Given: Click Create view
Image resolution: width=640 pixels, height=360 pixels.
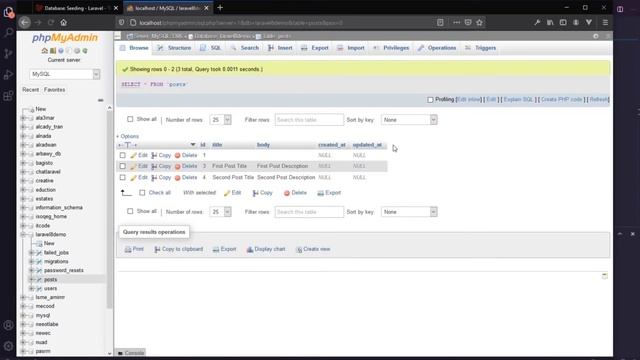Looking at the screenshot, I should [313, 249].
